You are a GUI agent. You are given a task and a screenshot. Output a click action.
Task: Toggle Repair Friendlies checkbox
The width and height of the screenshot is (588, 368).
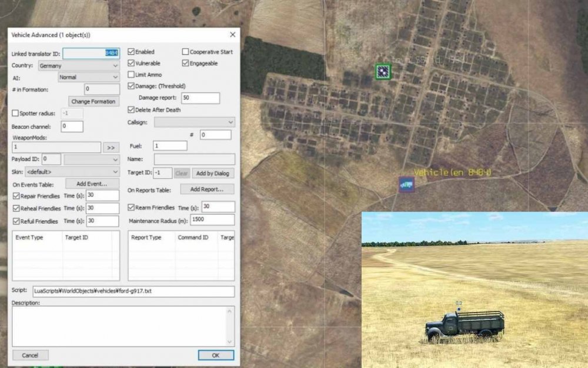click(x=16, y=196)
